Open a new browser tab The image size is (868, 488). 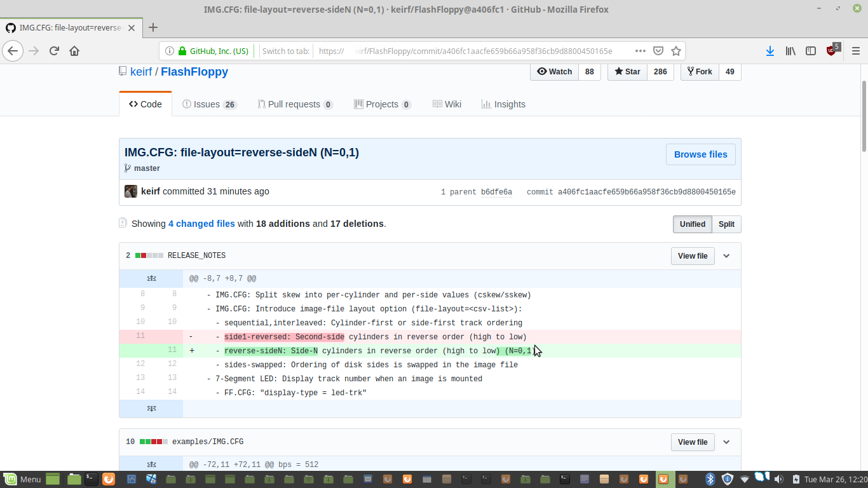tap(153, 27)
